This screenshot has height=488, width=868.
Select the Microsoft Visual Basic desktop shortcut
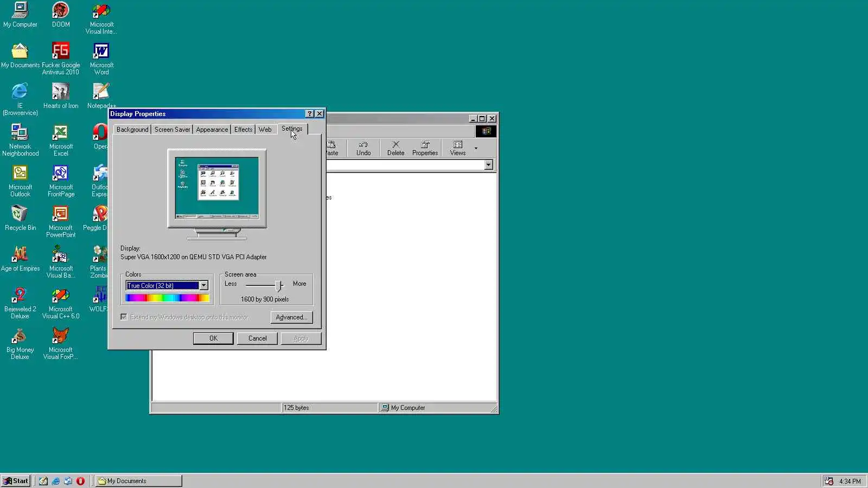pyautogui.click(x=61, y=262)
